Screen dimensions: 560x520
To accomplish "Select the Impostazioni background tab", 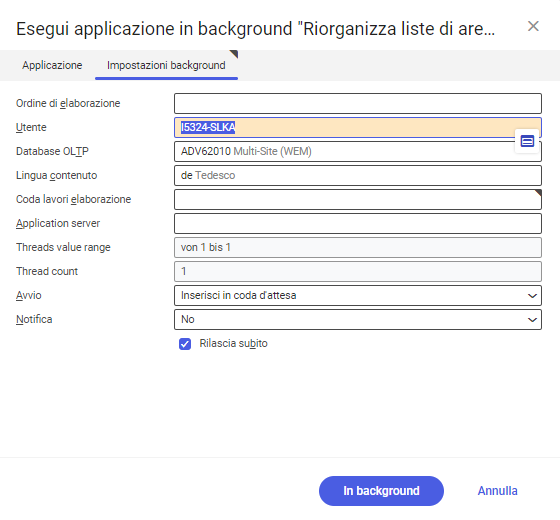I will click(x=166, y=65).
